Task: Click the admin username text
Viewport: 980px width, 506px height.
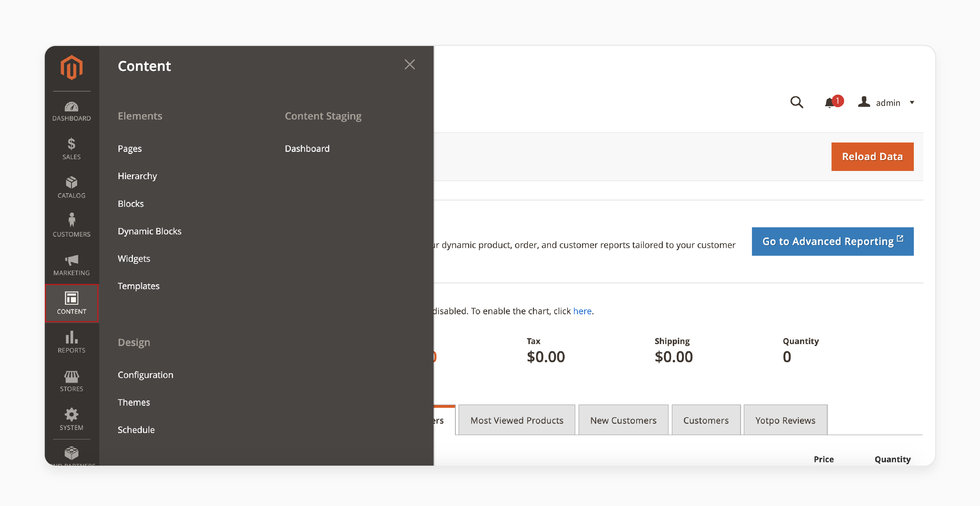Action: pos(888,103)
